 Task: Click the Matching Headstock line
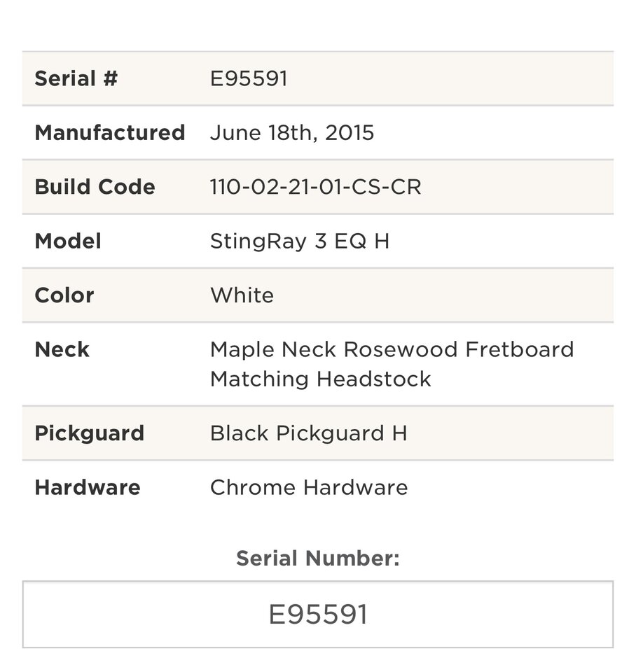(x=320, y=379)
